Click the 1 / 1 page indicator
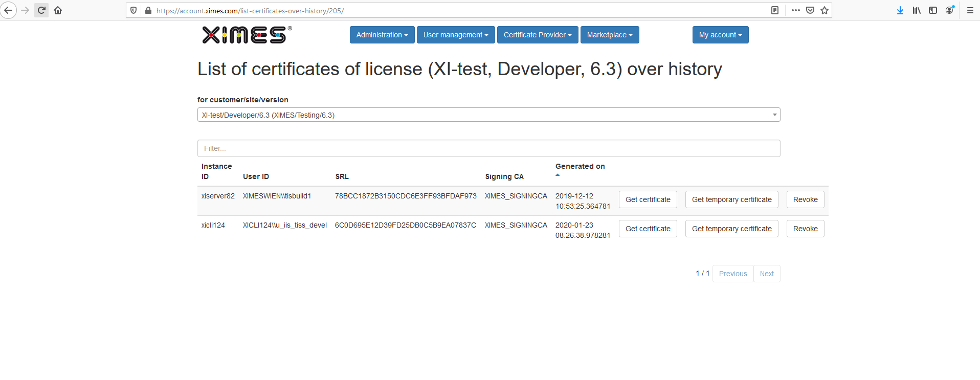 pyautogui.click(x=702, y=273)
